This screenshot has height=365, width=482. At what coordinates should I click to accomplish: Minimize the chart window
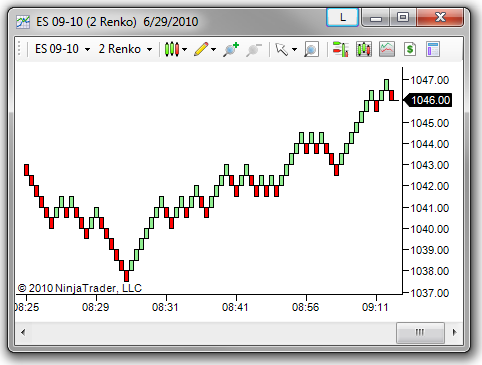tap(376, 18)
